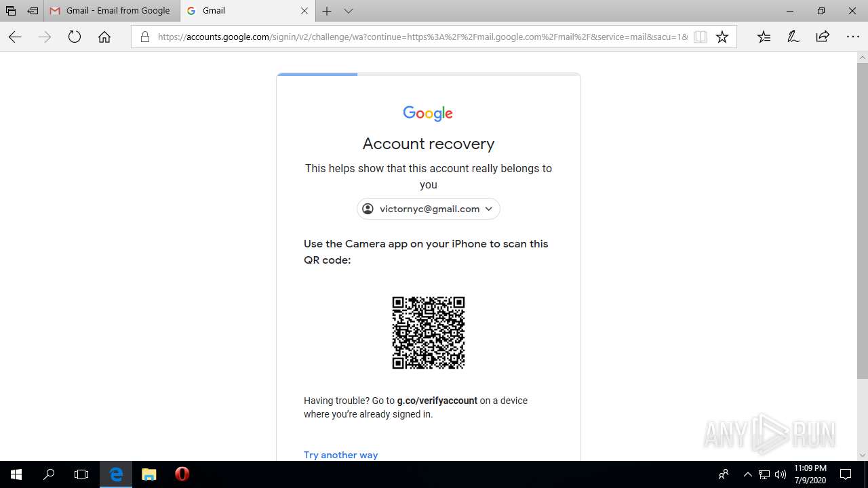Go to the browser home page
Viewport: 868px width, 488px height.
[x=104, y=37]
